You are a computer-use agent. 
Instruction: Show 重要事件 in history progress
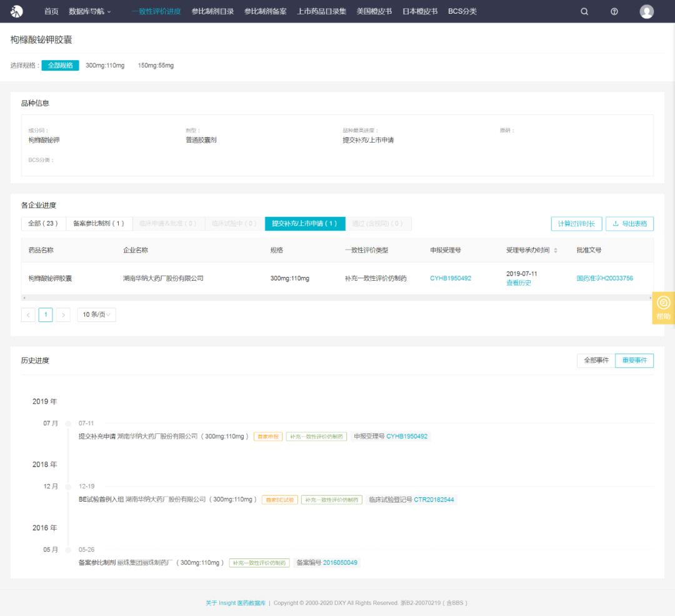tap(634, 361)
